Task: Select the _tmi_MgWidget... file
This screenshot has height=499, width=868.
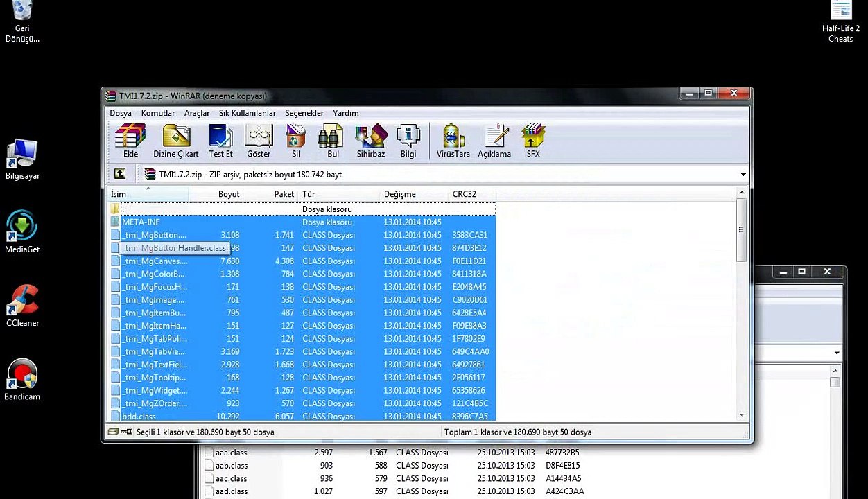Action: click(302, 390)
